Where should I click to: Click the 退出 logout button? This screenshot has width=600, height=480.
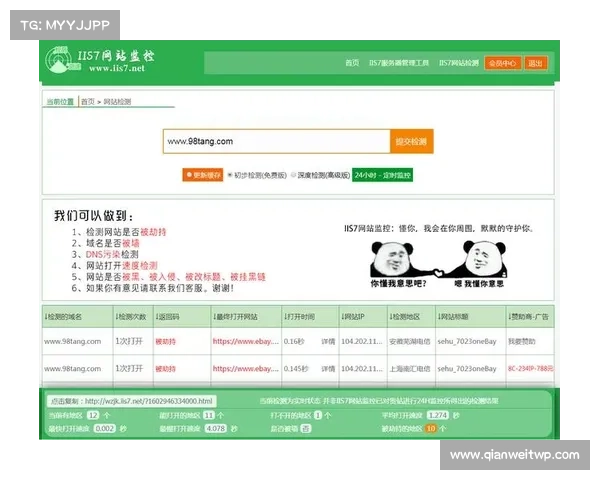pyautogui.click(x=535, y=63)
